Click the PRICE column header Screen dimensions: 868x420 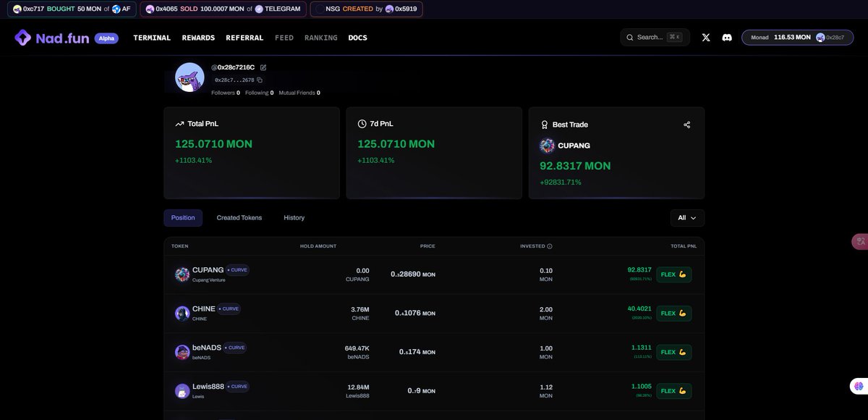point(427,246)
